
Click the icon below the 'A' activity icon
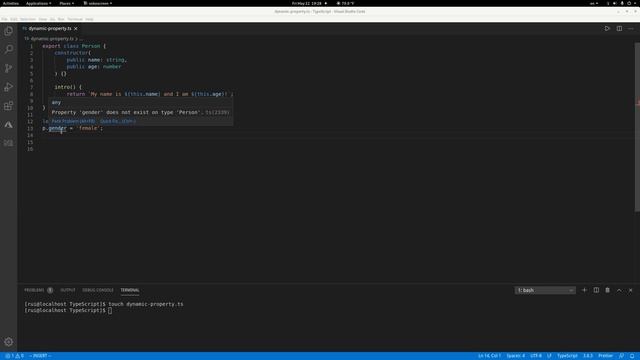tap(9, 143)
